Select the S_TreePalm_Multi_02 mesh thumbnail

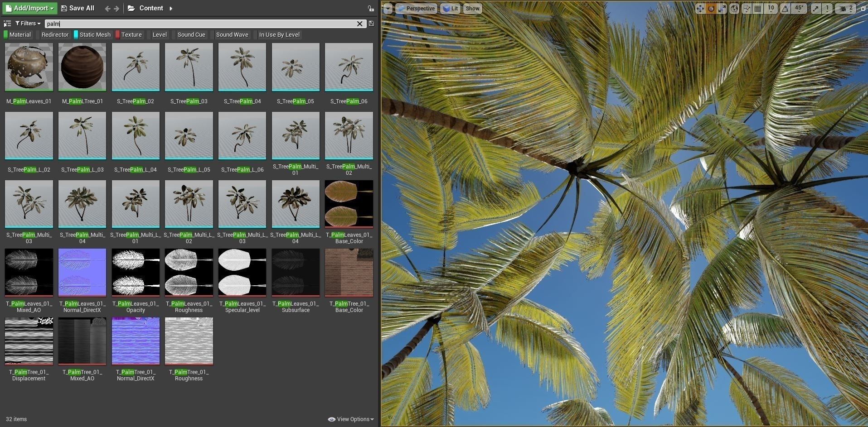349,135
